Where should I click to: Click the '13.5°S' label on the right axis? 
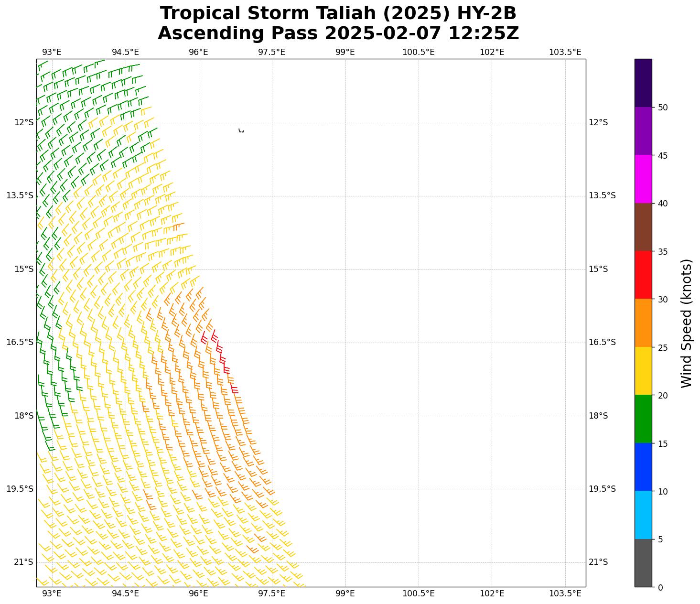602,195
